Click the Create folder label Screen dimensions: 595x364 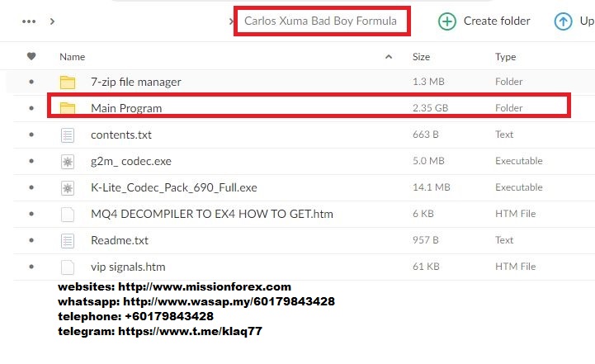pyautogui.click(x=497, y=21)
